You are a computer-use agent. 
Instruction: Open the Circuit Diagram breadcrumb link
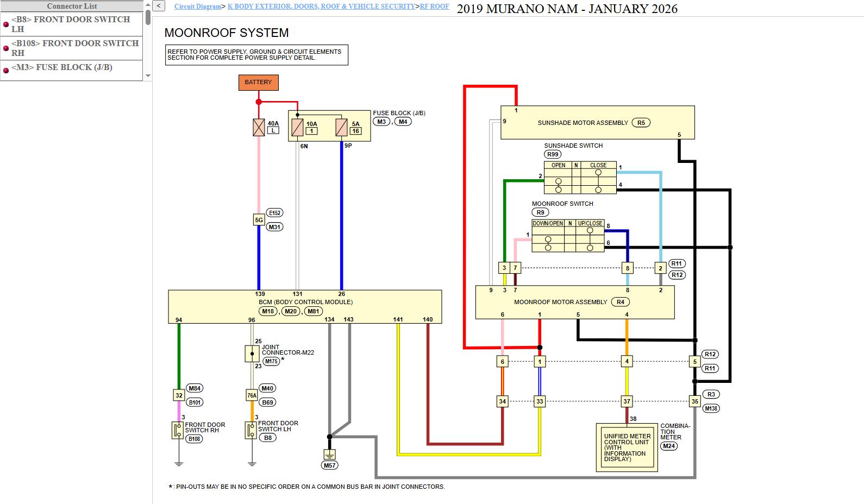[x=198, y=7]
